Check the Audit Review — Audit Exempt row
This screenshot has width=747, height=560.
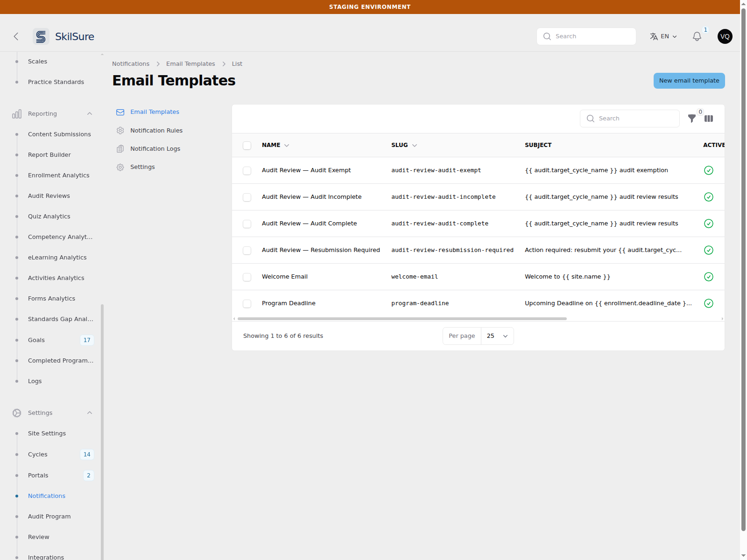tap(247, 171)
